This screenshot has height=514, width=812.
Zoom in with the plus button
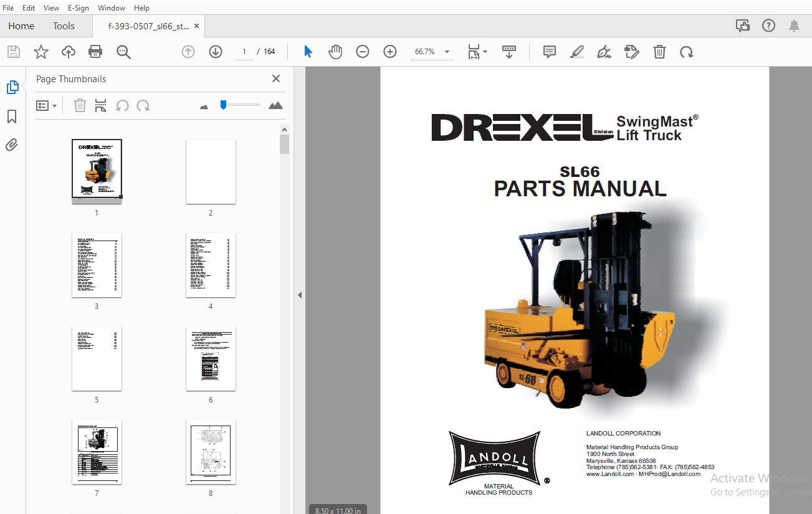[x=390, y=52]
